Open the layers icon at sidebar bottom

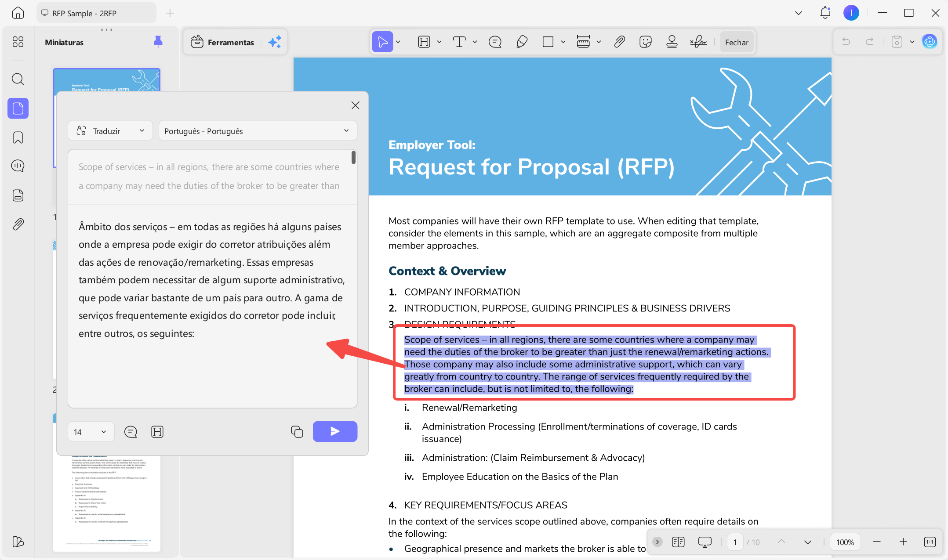18,542
